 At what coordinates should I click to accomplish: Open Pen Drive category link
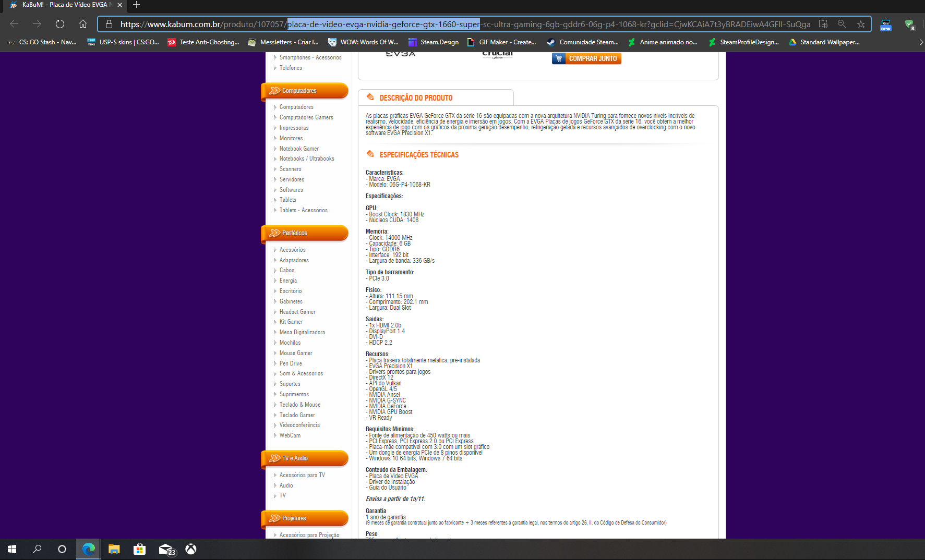point(291,363)
